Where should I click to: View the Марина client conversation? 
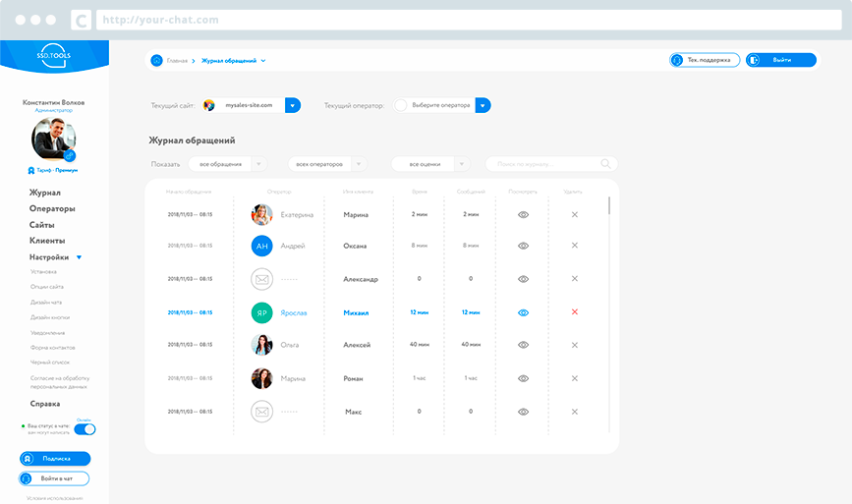click(523, 214)
